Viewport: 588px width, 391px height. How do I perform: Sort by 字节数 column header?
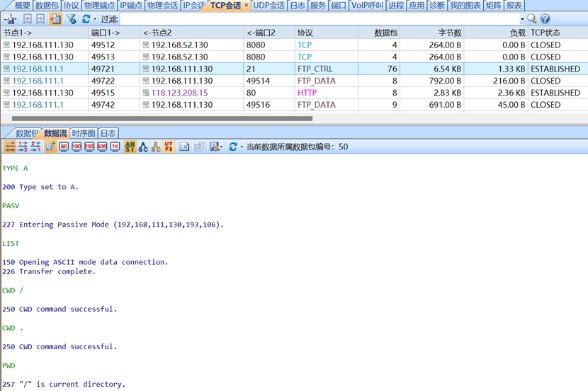pyautogui.click(x=431, y=33)
